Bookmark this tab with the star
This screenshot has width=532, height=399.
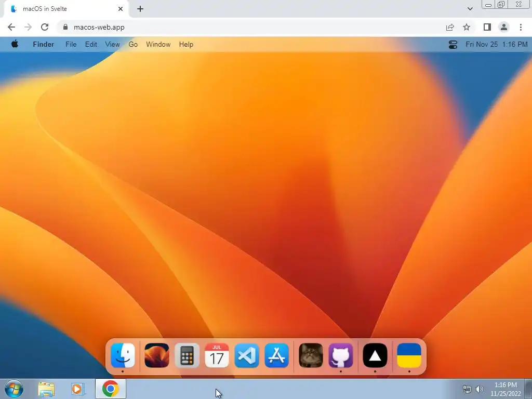tap(467, 27)
